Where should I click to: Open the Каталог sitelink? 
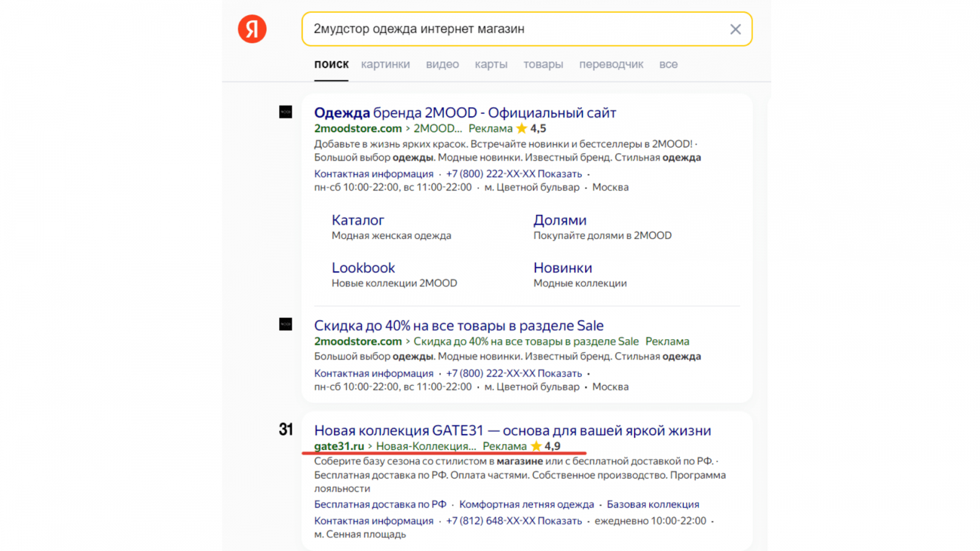coord(358,220)
